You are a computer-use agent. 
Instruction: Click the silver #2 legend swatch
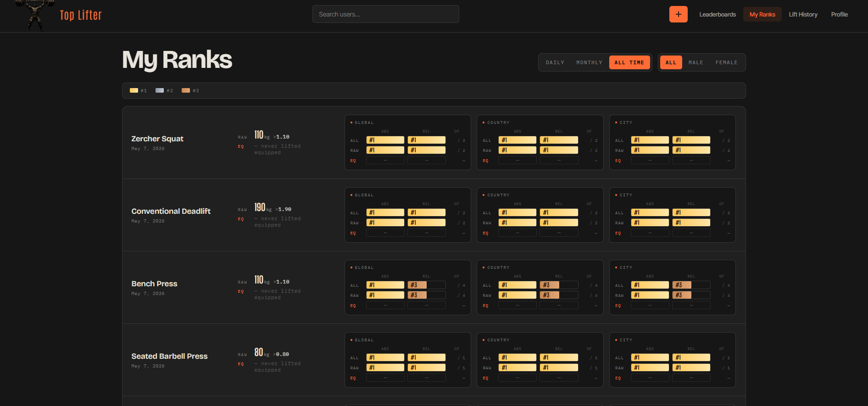pyautogui.click(x=160, y=90)
